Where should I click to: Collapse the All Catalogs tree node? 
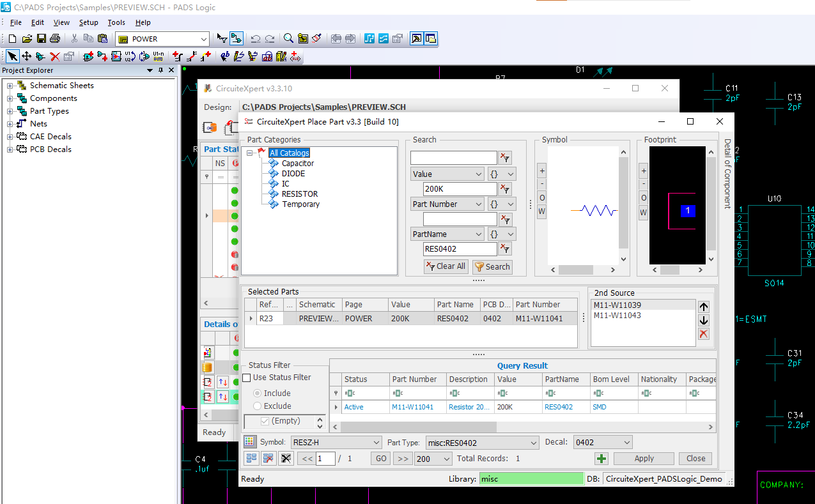(251, 153)
